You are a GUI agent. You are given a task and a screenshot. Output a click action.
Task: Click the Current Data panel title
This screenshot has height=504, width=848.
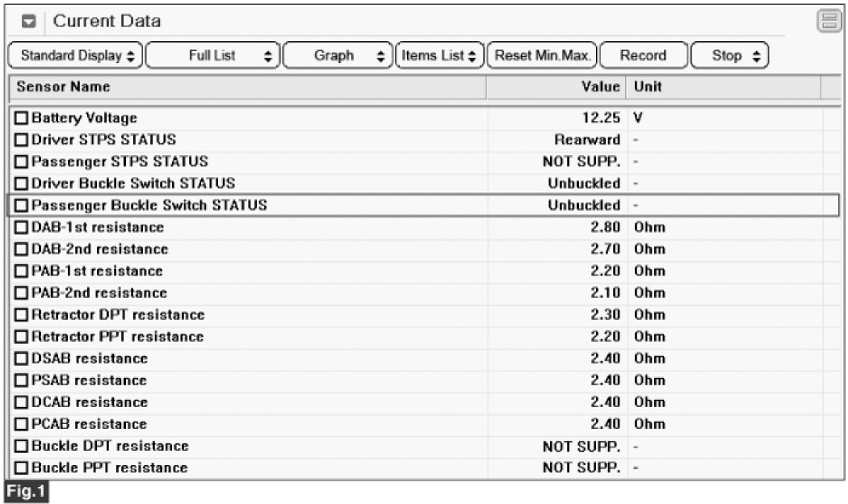pos(107,21)
